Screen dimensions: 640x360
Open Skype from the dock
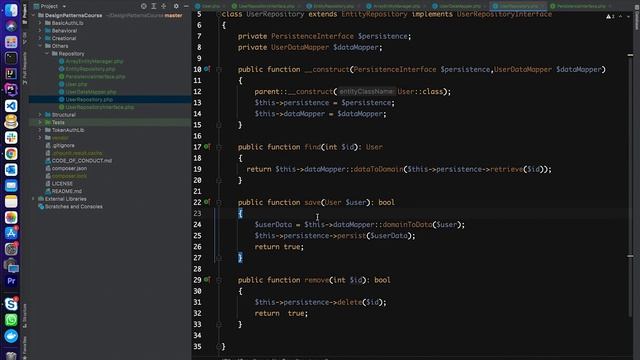(x=11, y=304)
